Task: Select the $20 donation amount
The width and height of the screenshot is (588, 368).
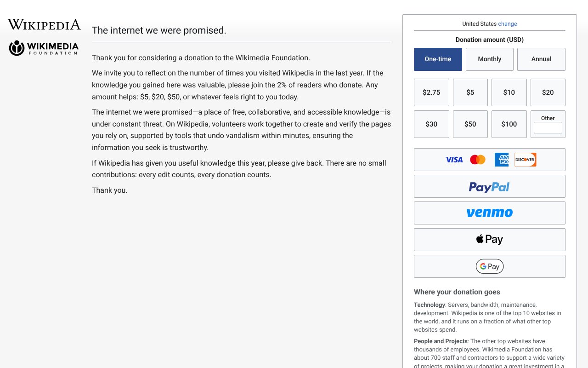Action: (548, 92)
